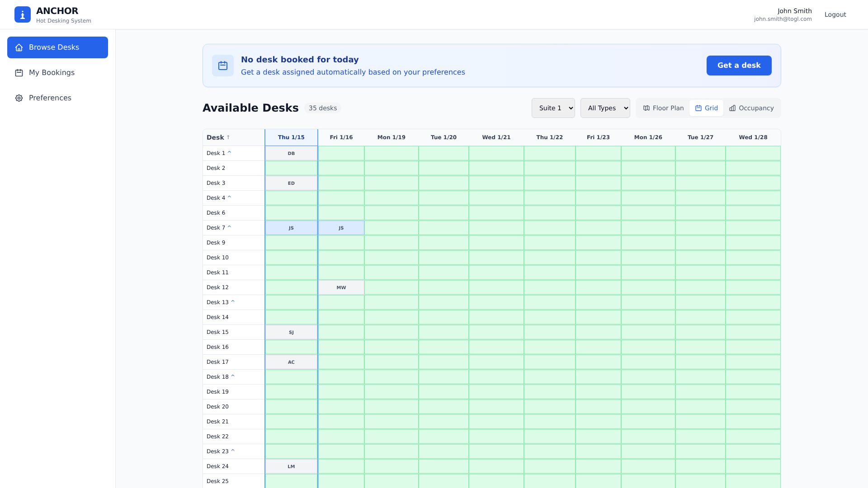This screenshot has height=488, width=868.
Task: Switch to Grid view
Action: [x=706, y=108]
